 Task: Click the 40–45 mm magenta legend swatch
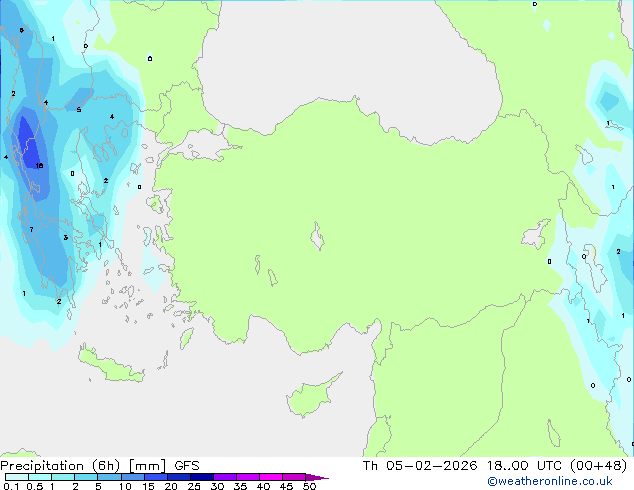pos(271,477)
